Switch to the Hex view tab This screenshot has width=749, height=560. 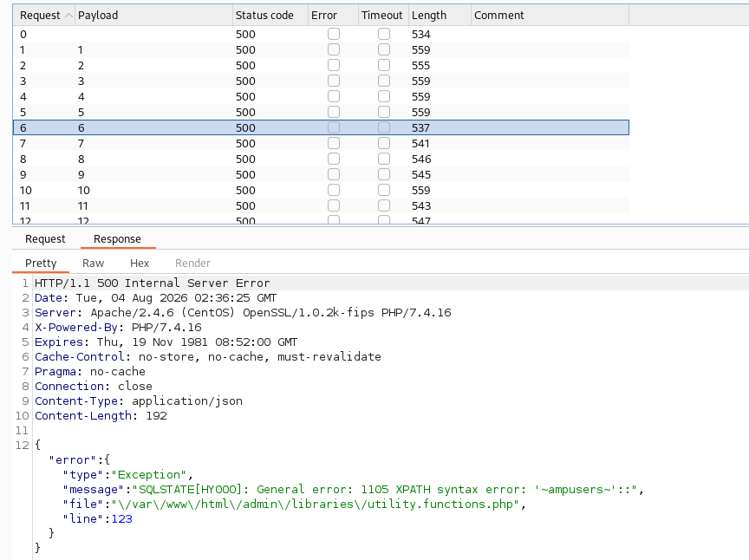140,264
